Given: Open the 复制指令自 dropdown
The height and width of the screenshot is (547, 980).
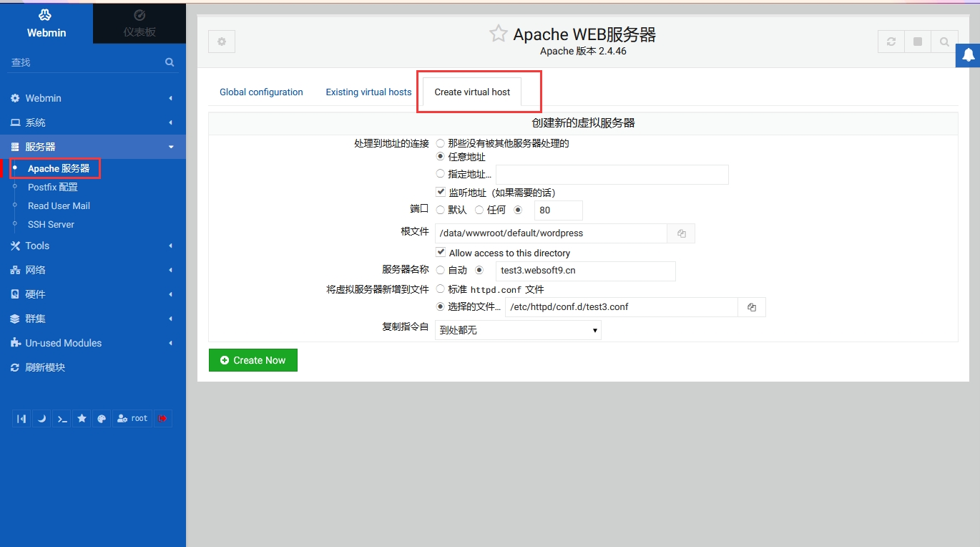Looking at the screenshot, I should click(x=518, y=330).
